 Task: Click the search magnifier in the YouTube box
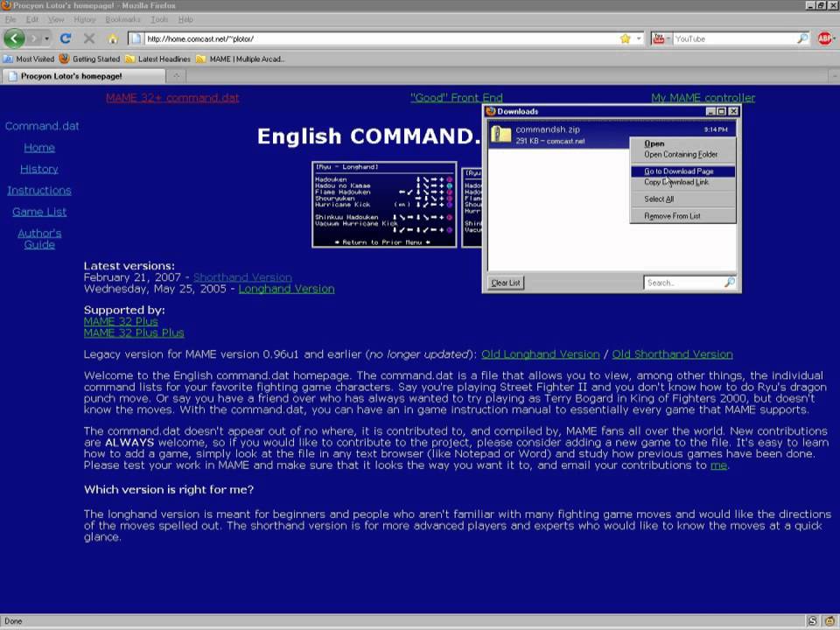[802, 38]
